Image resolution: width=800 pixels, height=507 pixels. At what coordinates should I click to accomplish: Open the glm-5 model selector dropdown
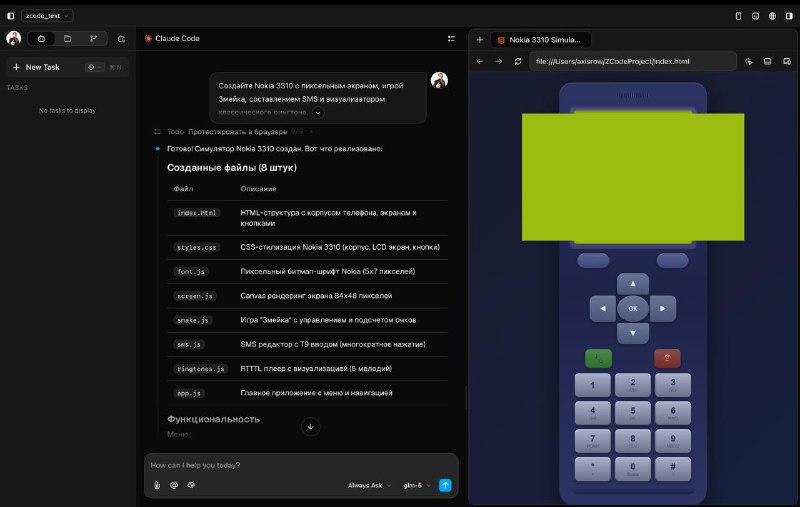coord(416,485)
